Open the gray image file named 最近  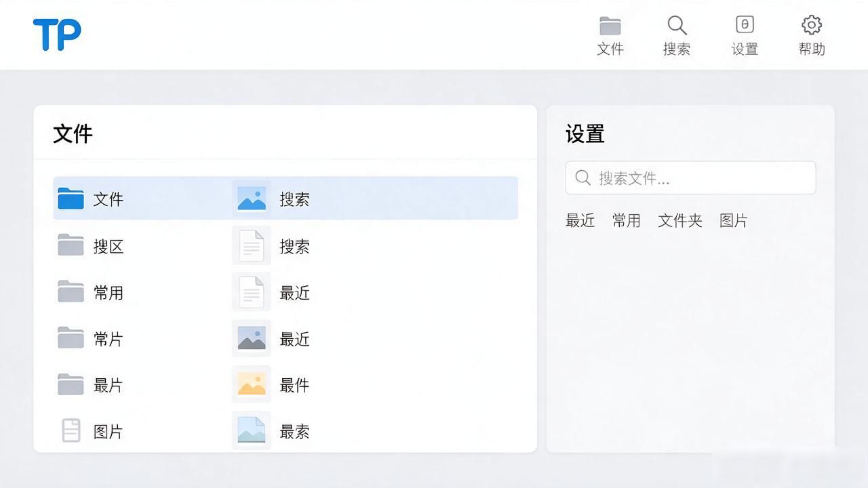coord(252,338)
